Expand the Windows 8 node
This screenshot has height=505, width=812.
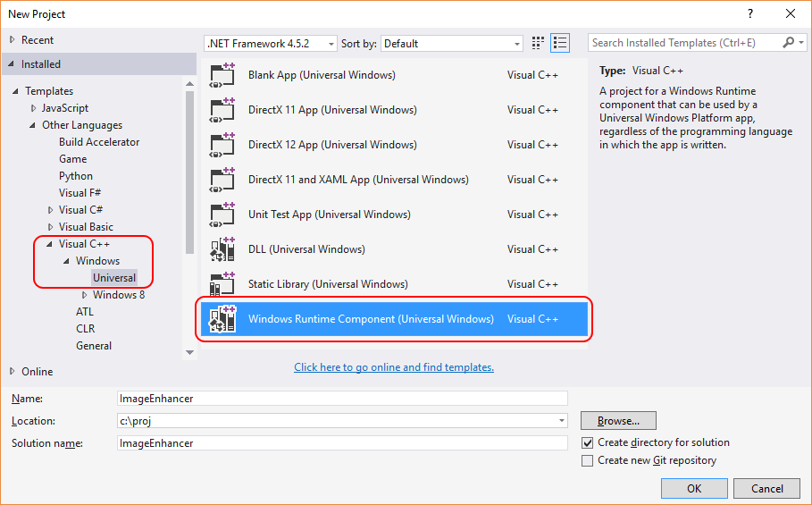click(x=84, y=295)
